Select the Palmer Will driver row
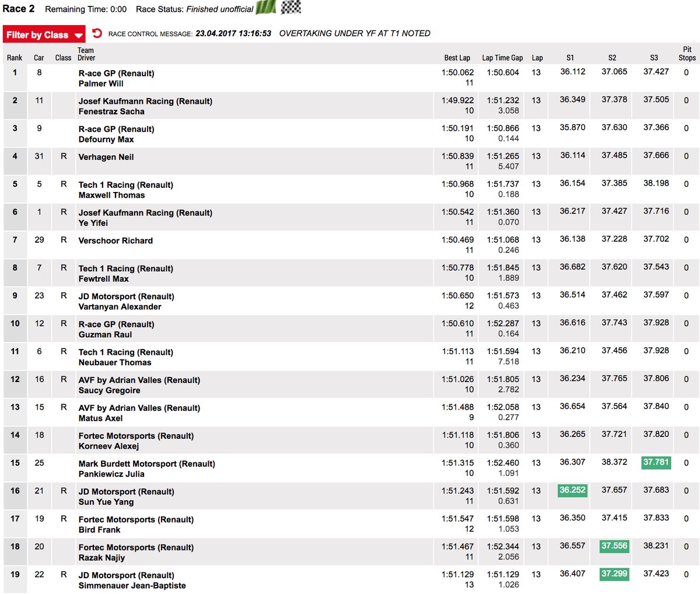 pyautogui.click(x=350, y=78)
